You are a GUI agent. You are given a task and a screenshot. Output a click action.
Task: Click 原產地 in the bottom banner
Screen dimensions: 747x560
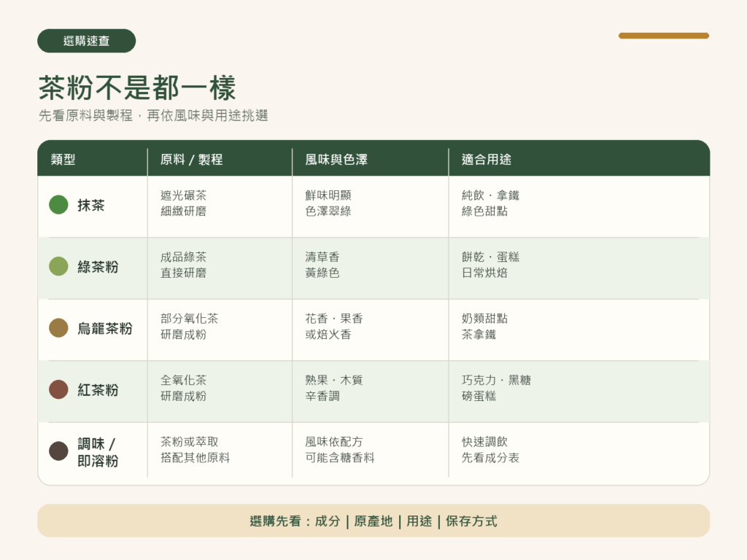[x=373, y=521]
